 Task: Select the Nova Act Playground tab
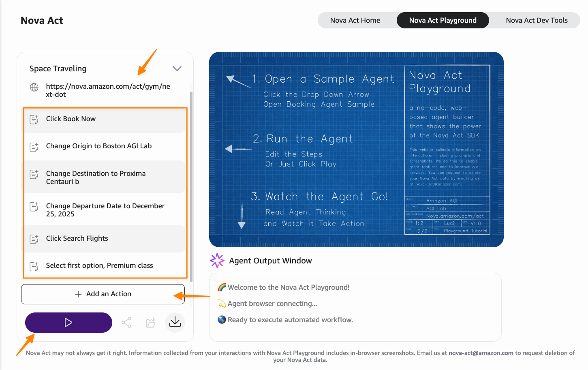tap(443, 20)
